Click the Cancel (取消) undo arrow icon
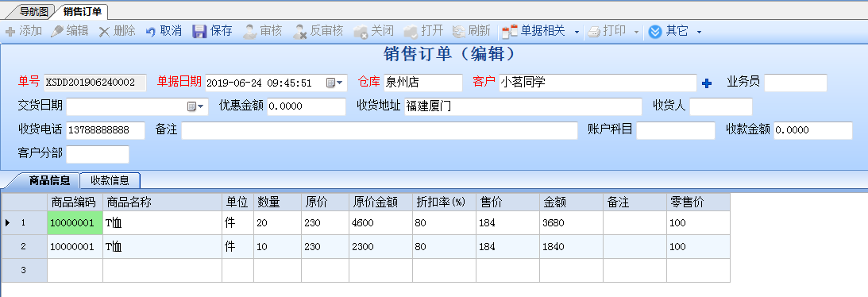This screenshot has width=868, height=297. (151, 32)
